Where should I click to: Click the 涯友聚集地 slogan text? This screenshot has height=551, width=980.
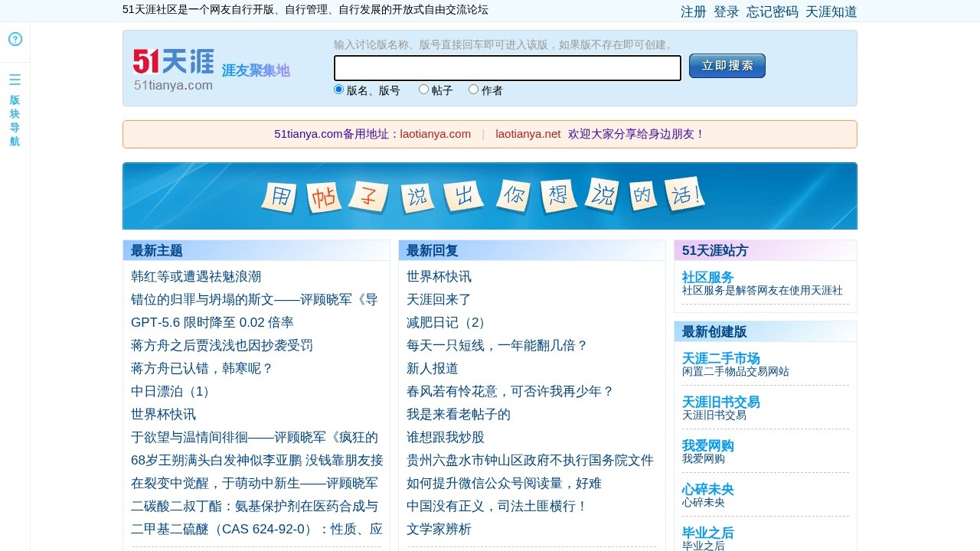[x=256, y=71]
